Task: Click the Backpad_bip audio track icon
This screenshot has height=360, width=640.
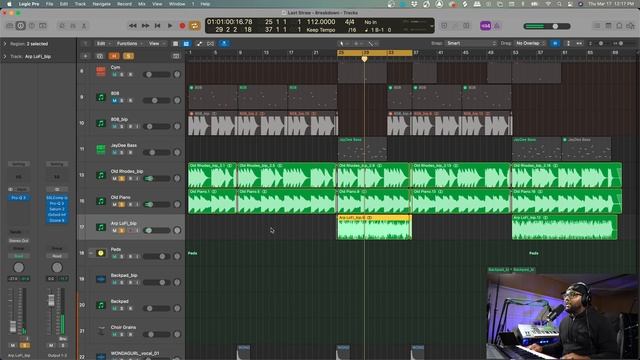Action: pos(101,279)
